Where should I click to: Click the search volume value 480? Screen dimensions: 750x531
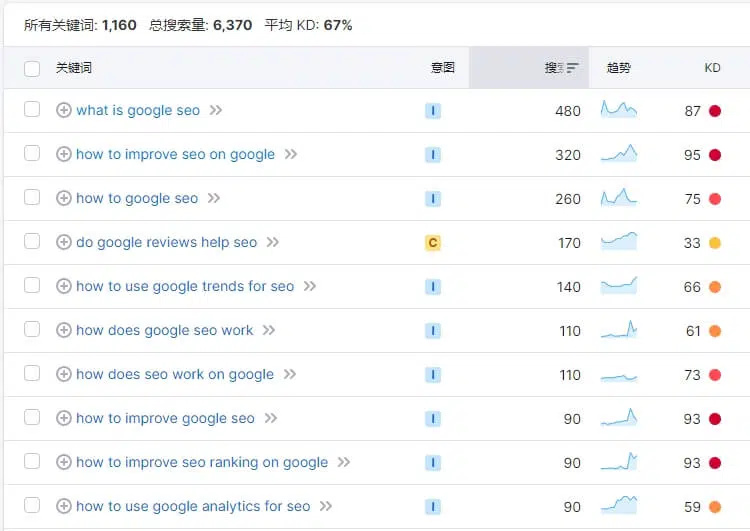coord(568,111)
